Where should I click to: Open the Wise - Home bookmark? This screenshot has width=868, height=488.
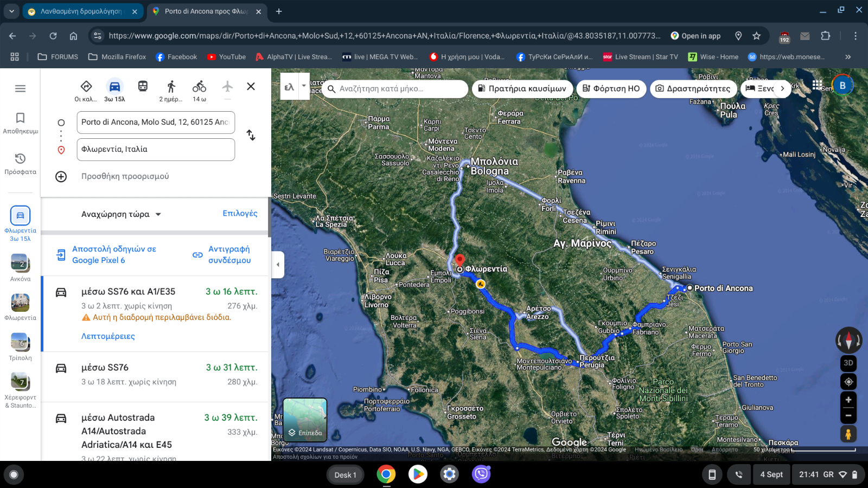point(713,57)
